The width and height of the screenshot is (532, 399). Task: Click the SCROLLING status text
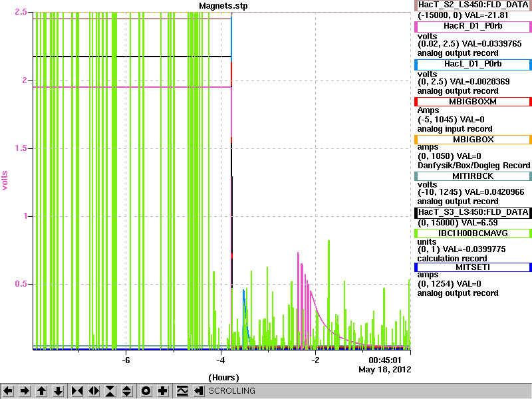[232, 391]
